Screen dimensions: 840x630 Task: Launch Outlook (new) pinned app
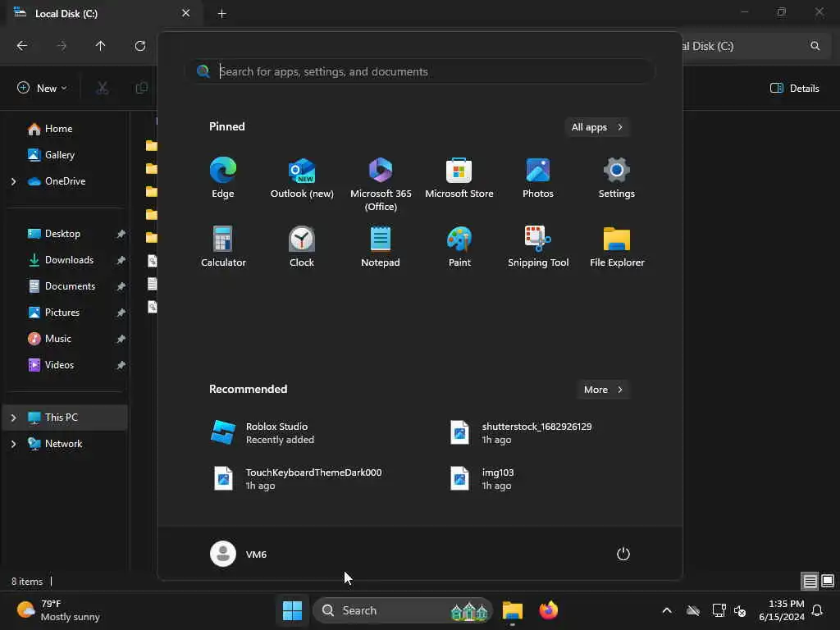pos(302,178)
